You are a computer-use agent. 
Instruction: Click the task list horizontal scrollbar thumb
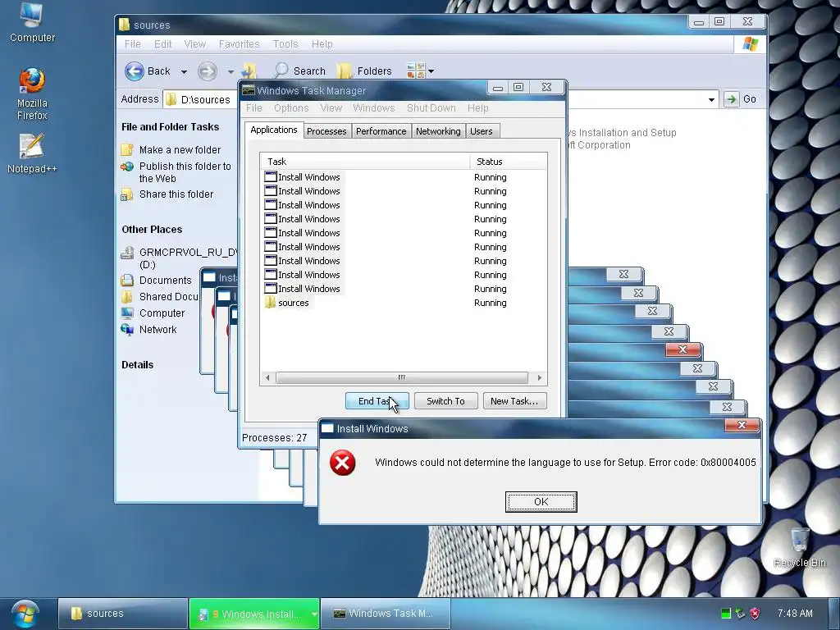[401, 377]
